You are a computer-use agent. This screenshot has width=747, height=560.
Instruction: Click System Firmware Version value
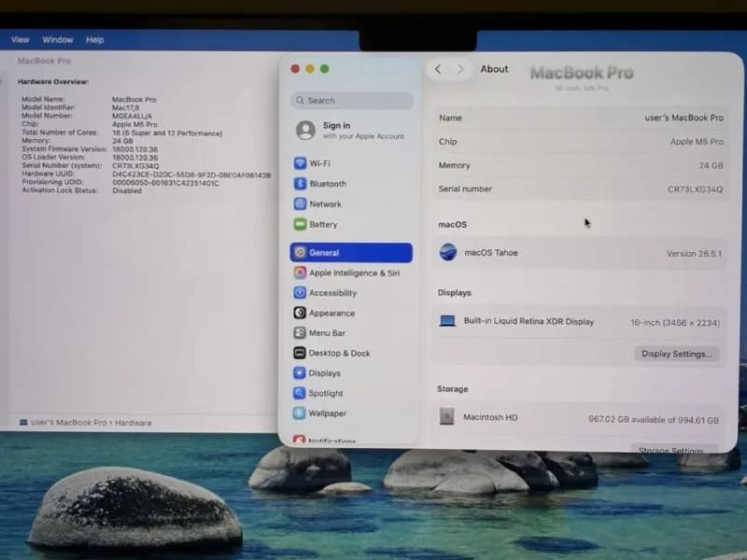point(134,149)
